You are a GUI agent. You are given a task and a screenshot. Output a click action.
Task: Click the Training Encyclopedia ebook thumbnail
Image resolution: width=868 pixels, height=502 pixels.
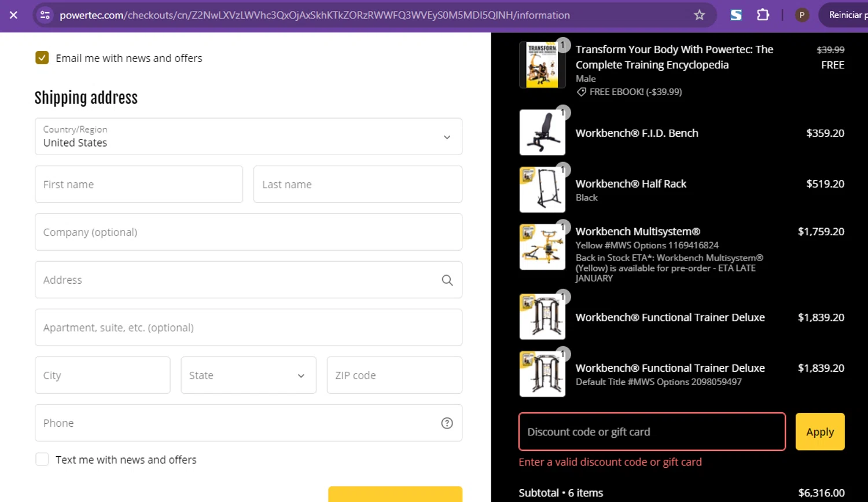[542, 65]
